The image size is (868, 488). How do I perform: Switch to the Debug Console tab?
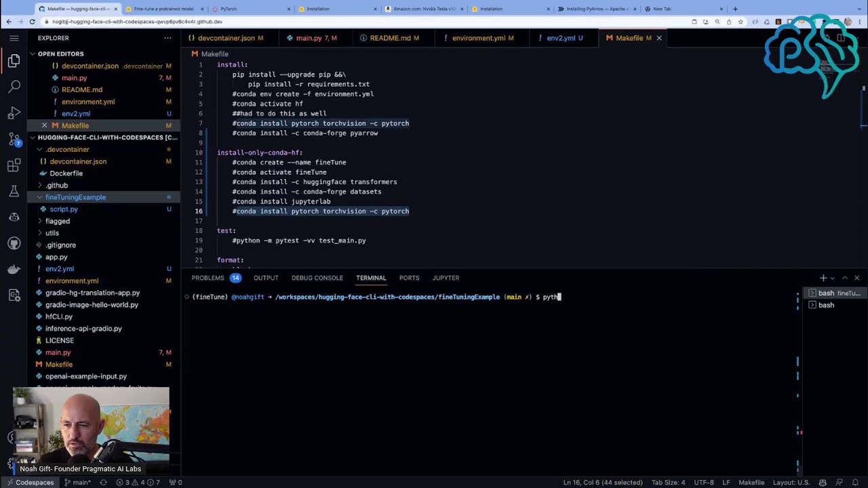[x=317, y=278]
